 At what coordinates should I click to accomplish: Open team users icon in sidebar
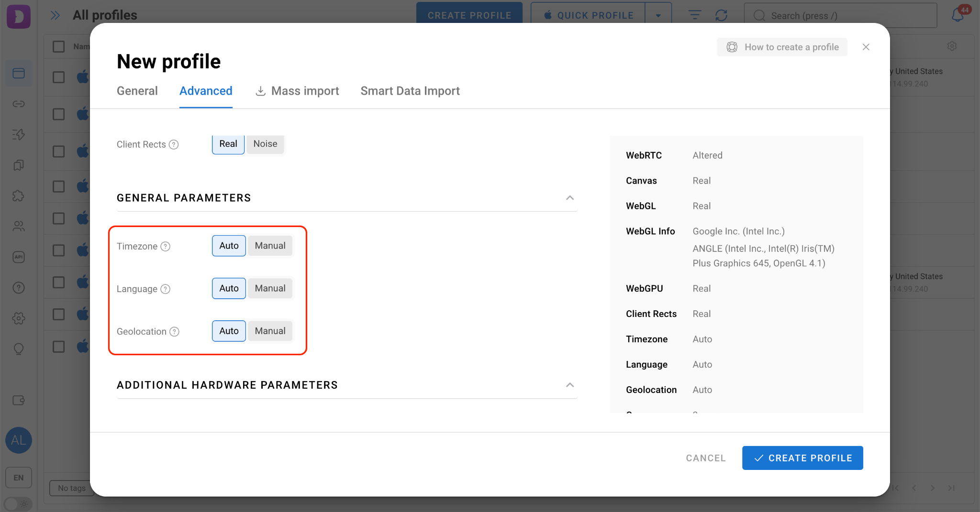click(x=19, y=226)
